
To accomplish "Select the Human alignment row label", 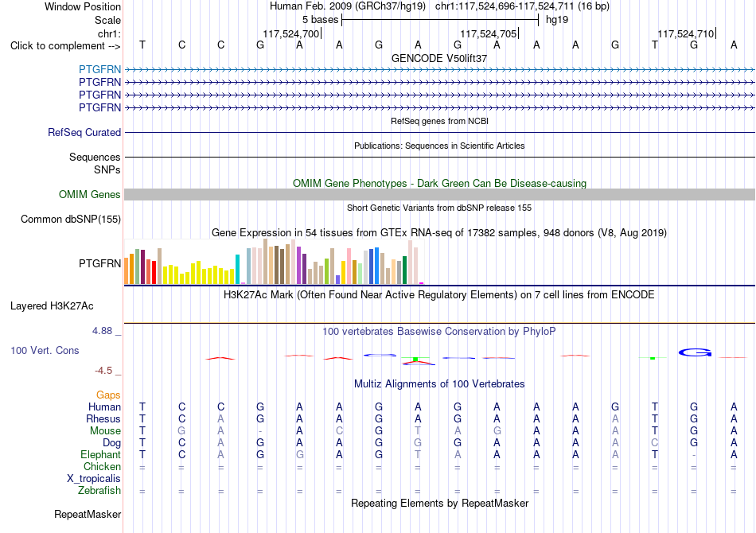I will coord(104,407).
